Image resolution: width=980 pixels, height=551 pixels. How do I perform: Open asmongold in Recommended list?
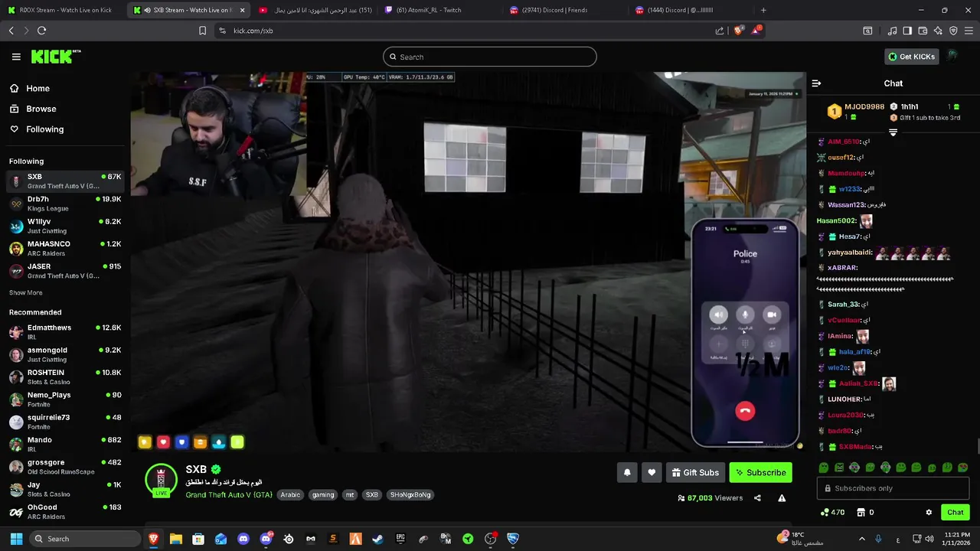(64, 354)
